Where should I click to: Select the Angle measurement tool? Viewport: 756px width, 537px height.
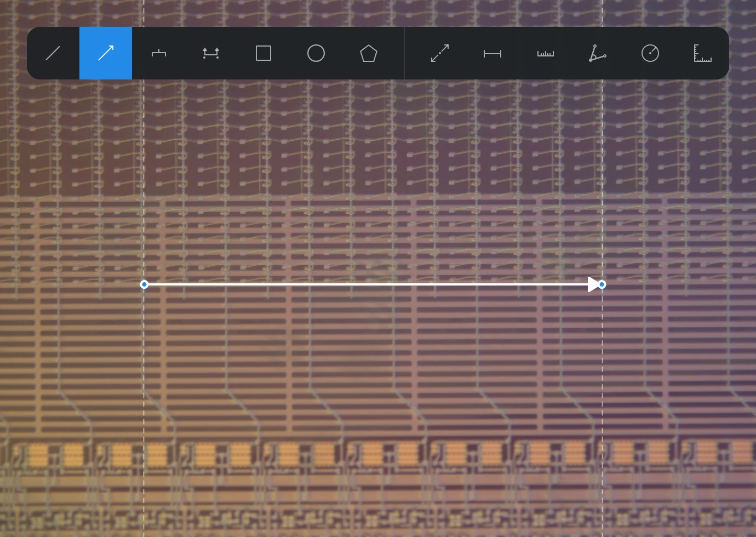point(598,53)
